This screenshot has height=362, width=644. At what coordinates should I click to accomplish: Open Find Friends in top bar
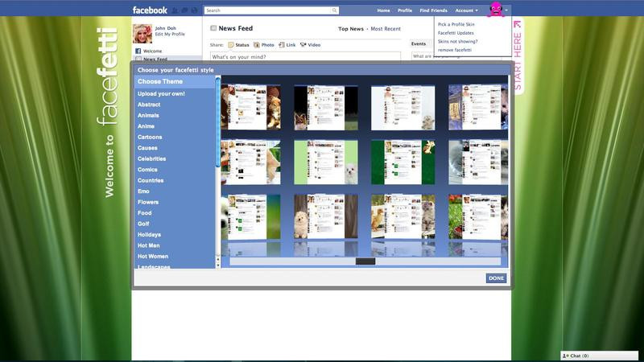point(433,10)
